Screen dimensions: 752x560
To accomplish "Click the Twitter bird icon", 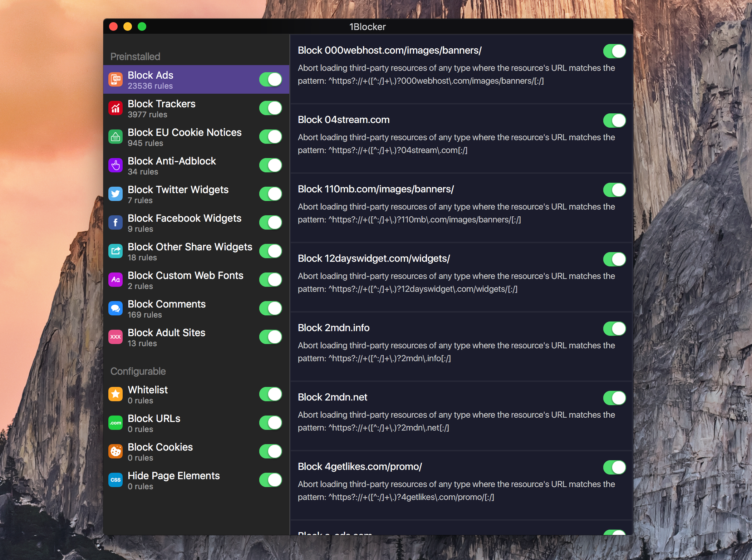I will 115,194.
